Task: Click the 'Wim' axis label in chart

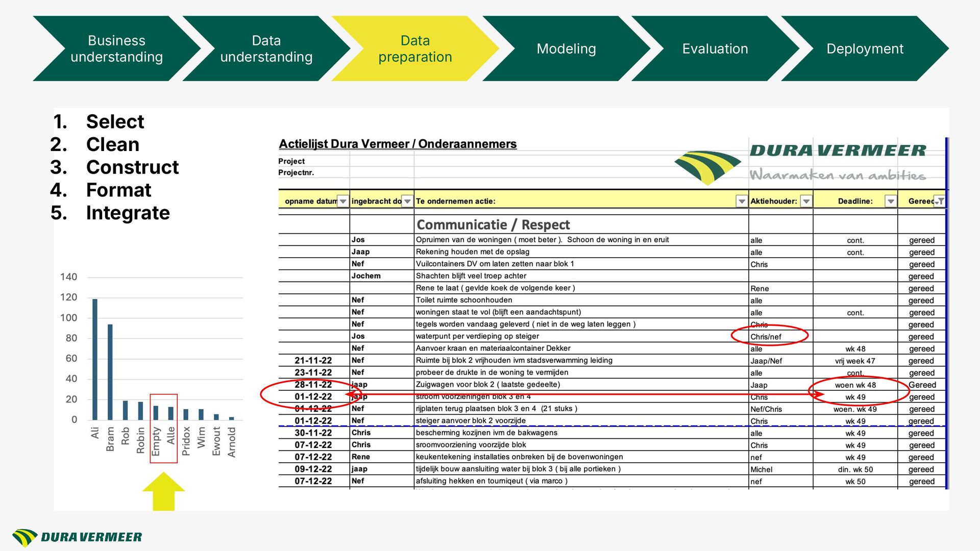Action: (201, 437)
